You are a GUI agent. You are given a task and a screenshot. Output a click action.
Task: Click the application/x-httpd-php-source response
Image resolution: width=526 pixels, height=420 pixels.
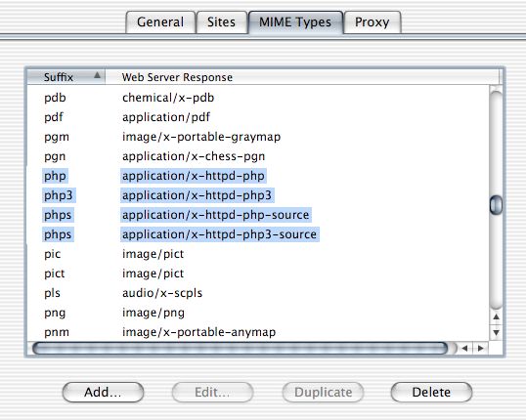coord(216,215)
